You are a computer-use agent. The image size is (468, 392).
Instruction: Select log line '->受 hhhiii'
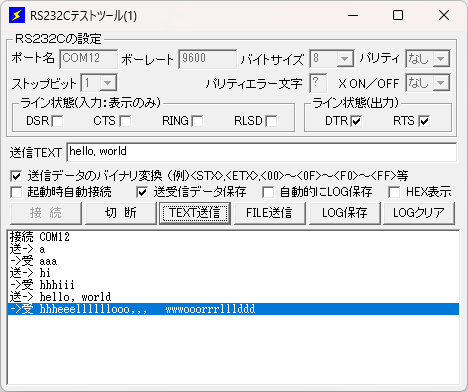[233, 285]
